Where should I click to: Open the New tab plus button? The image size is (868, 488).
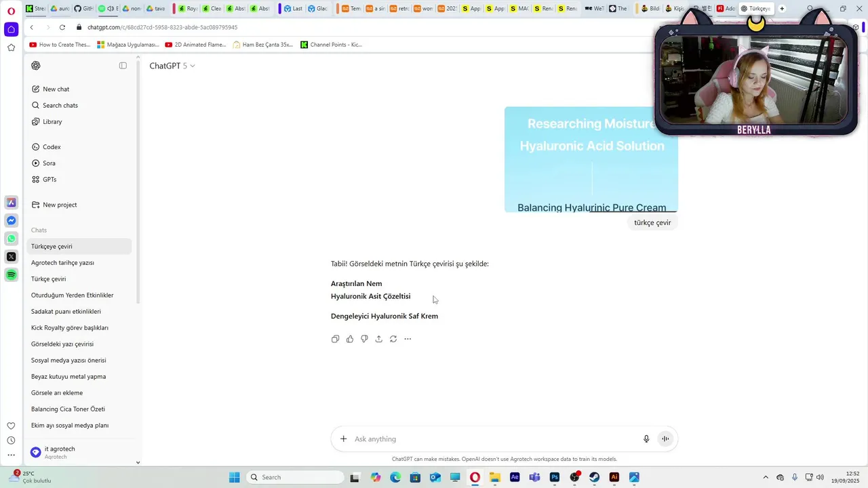(x=782, y=9)
